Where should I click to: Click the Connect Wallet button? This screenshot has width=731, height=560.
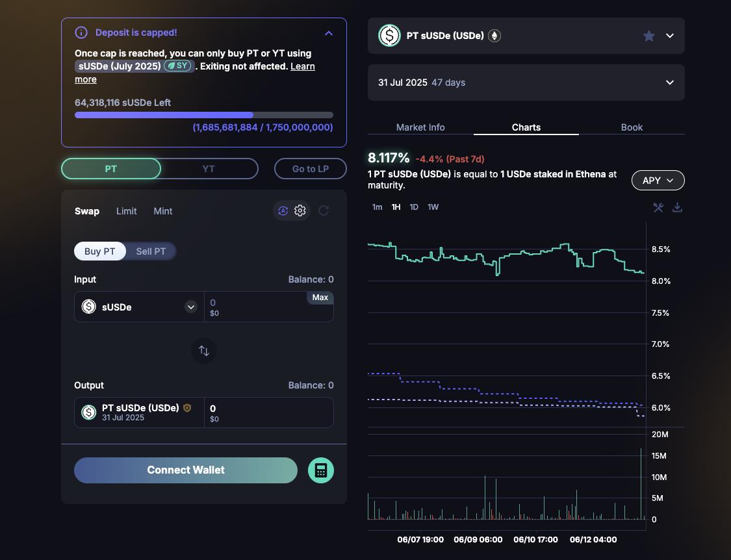tap(186, 470)
